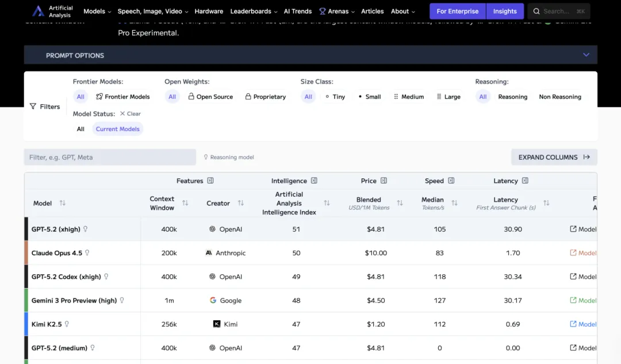Filter to Proprietary models
The height and width of the screenshot is (364, 621).
tap(265, 97)
